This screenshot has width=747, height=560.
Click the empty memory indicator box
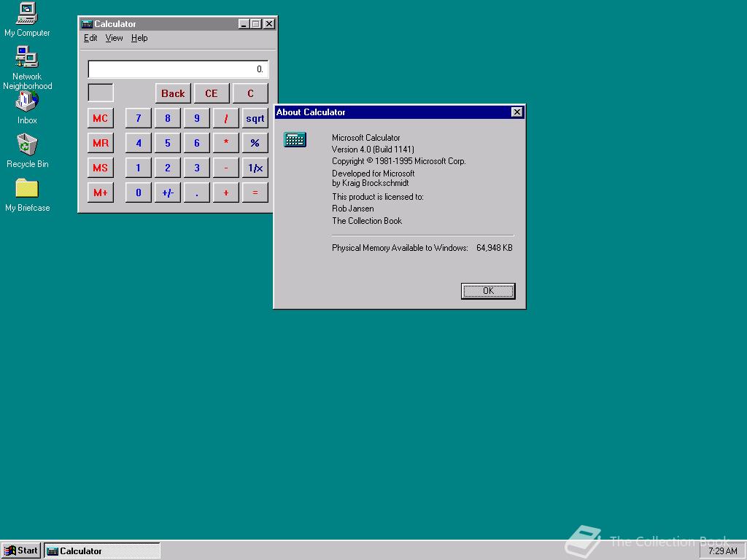point(101,93)
